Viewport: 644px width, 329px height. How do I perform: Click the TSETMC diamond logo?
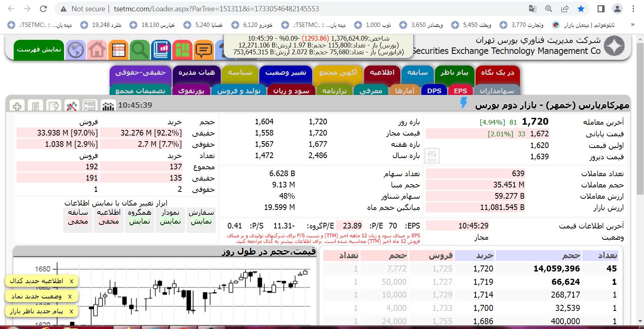(614, 46)
